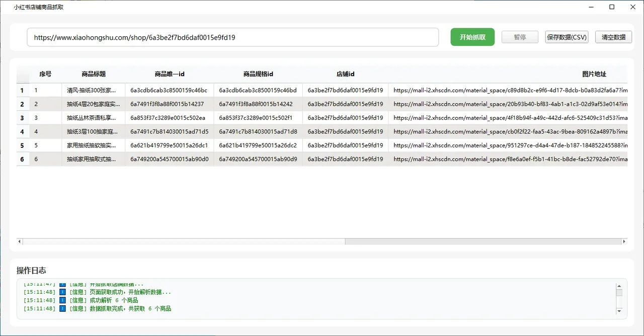Click the info icon beside '页面获取成功' log entry
Viewport: 644px width, 336px height.
(x=63, y=292)
